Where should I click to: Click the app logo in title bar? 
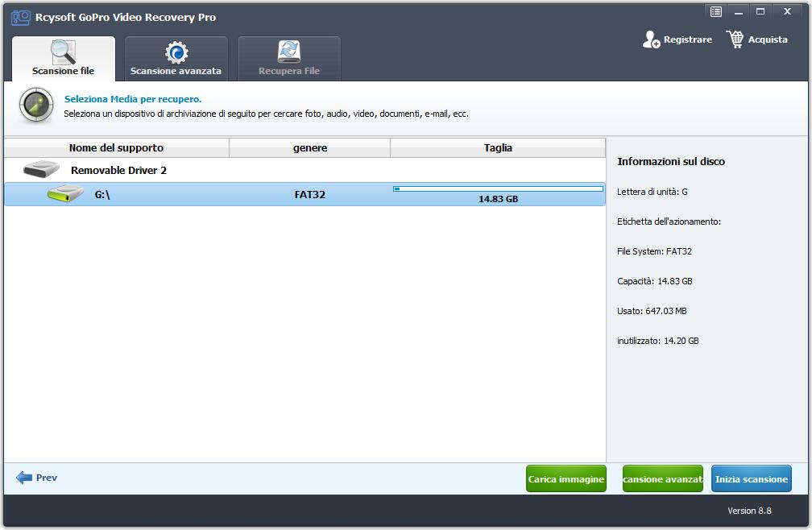[x=19, y=17]
